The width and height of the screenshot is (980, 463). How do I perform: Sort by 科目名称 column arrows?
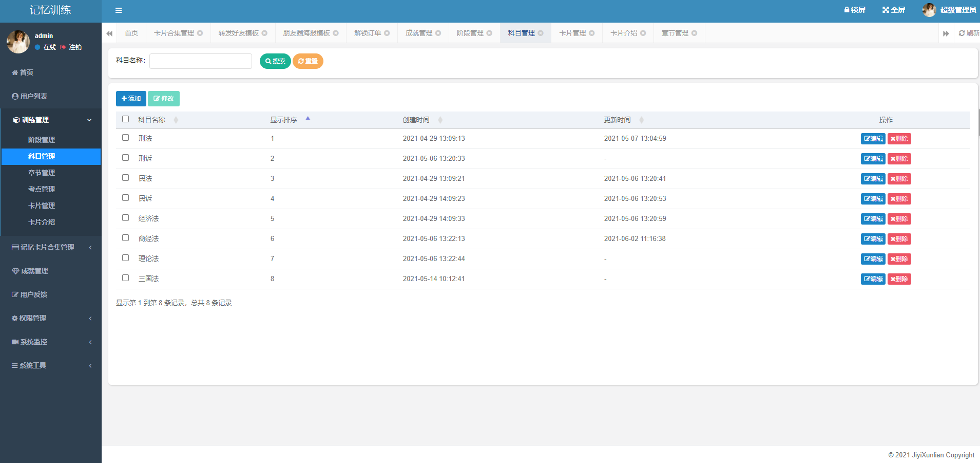[x=176, y=120]
